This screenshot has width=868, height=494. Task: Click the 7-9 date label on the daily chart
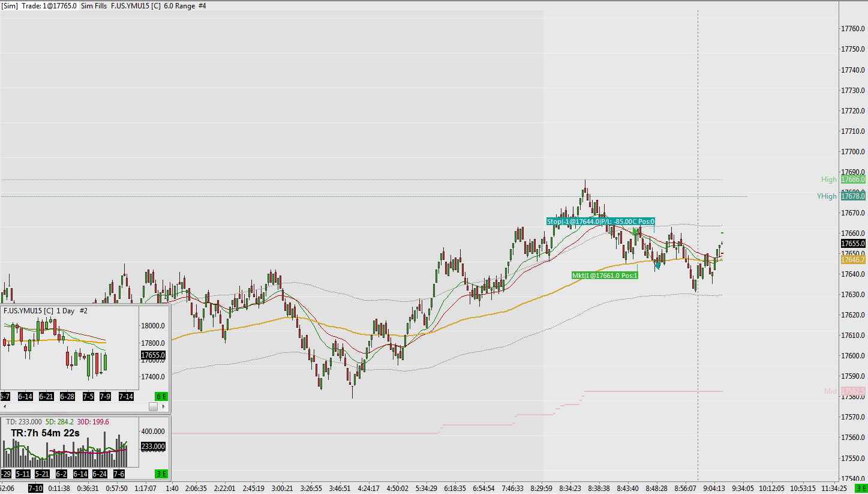[105, 397]
